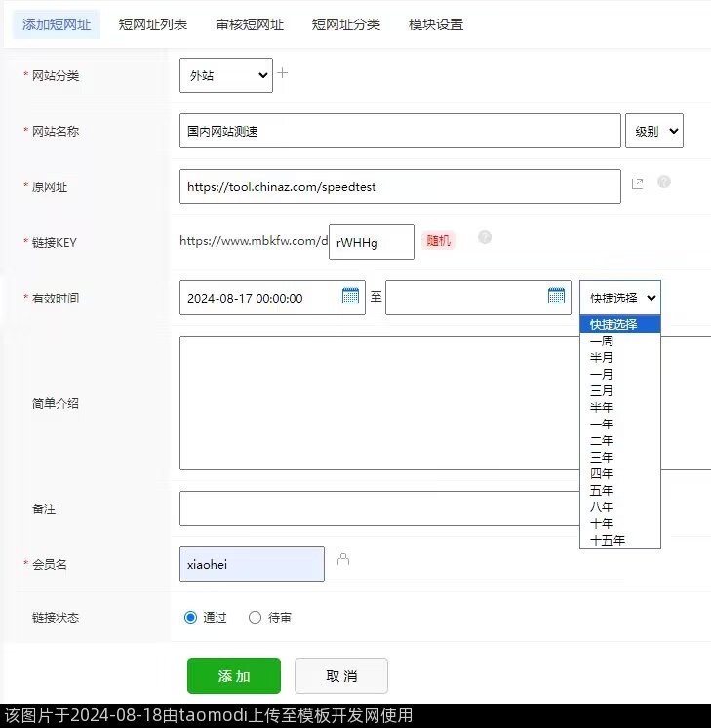This screenshot has width=711, height=728.
Task: Select the 待审 link status radio
Action: [256, 617]
